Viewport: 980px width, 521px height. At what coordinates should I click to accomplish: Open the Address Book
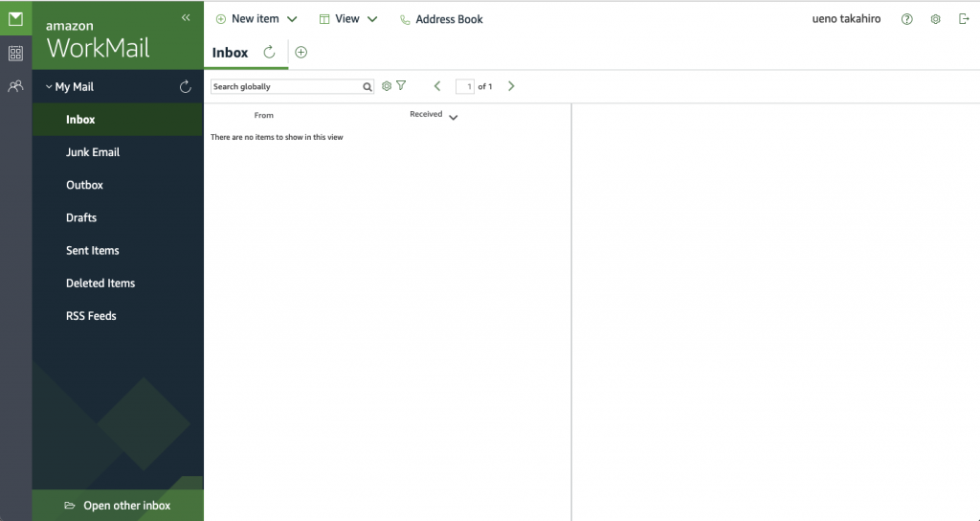pos(441,19)
